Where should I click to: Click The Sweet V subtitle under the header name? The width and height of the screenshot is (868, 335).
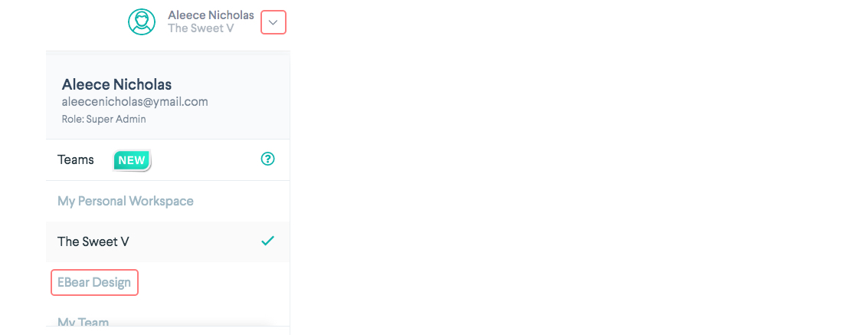pyautogui.click(x=201, y=28)
